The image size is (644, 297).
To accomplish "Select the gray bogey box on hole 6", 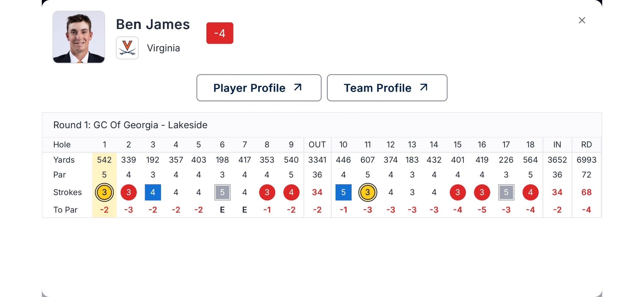I will pos(222,192).
